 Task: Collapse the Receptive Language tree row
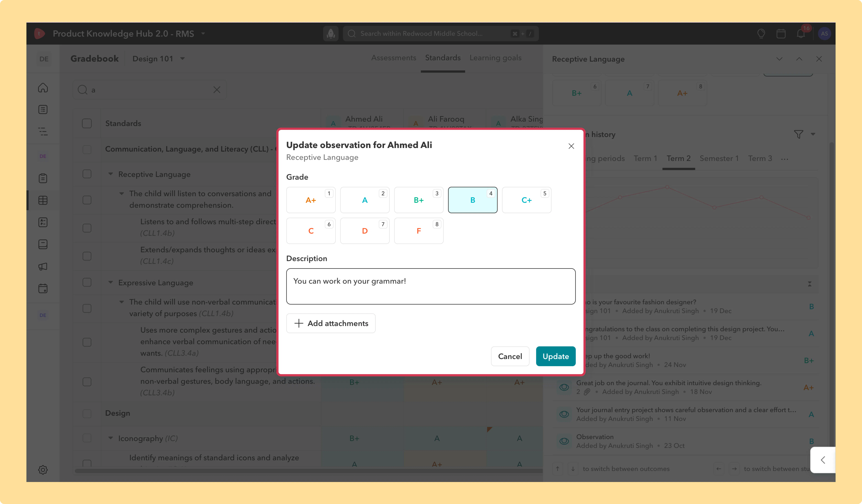(x=111, y=174)
